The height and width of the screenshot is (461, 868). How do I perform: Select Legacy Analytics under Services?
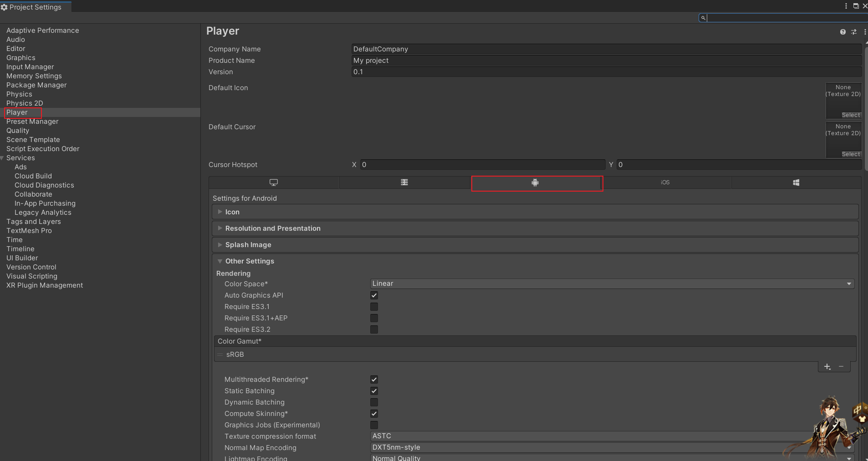point(43,213)
